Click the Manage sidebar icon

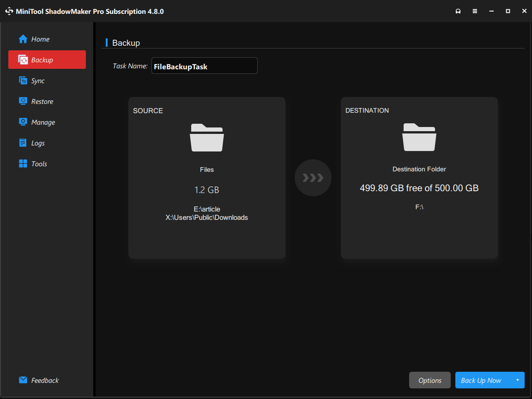(23, 122)
